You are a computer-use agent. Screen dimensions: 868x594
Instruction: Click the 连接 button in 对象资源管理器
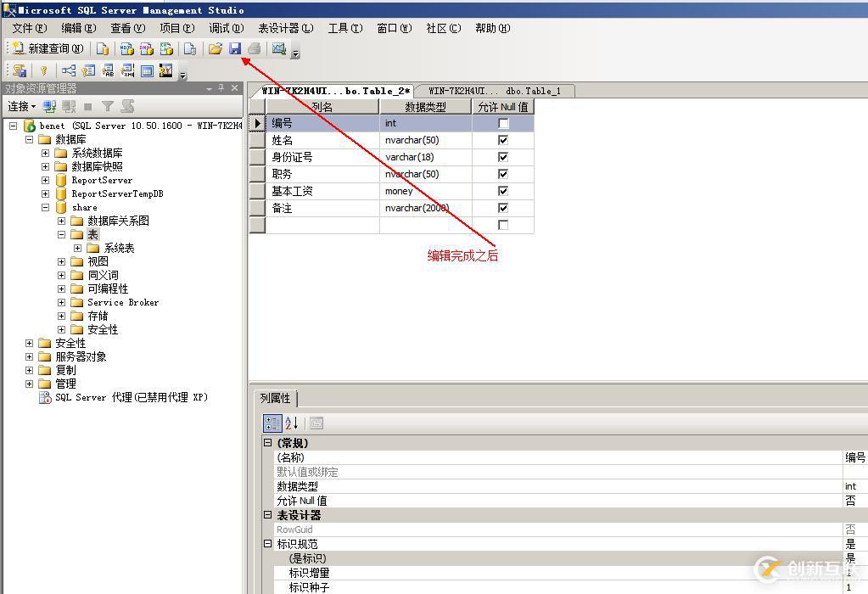tap(19, 106)
